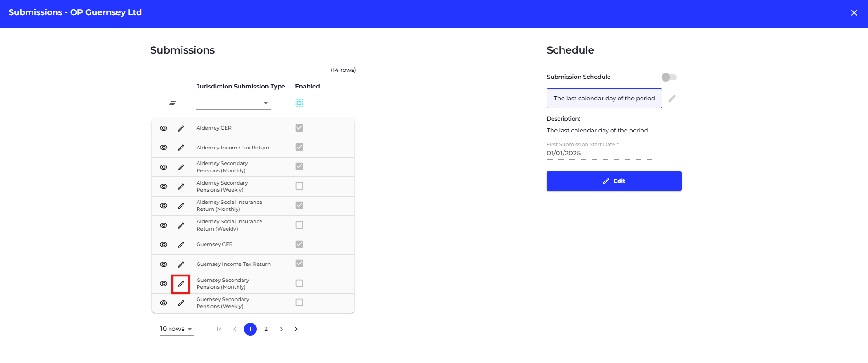Image resolution: width=868 pixels, height=363 pixels.
Task: Edit Guernsey Income Tax Return row
Action: pyautogui.click(x=181, y=264)
